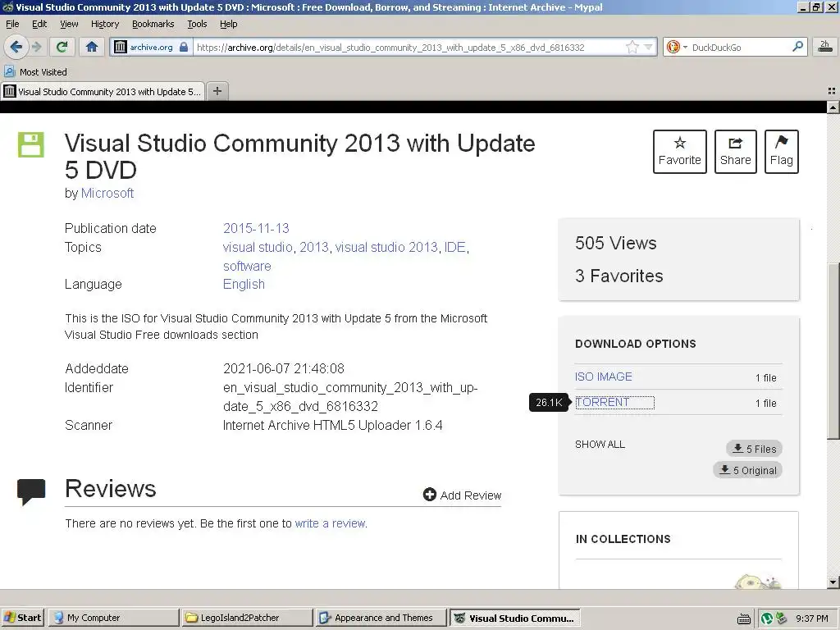Click the Add Review plus icon
Image resolution: width=840 pixels, height=630 pixels.
click(430, 495)
